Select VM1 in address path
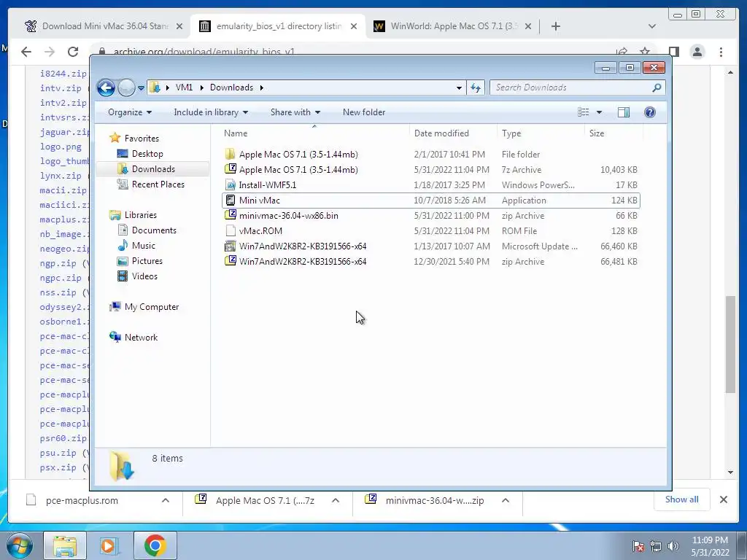 184,87
